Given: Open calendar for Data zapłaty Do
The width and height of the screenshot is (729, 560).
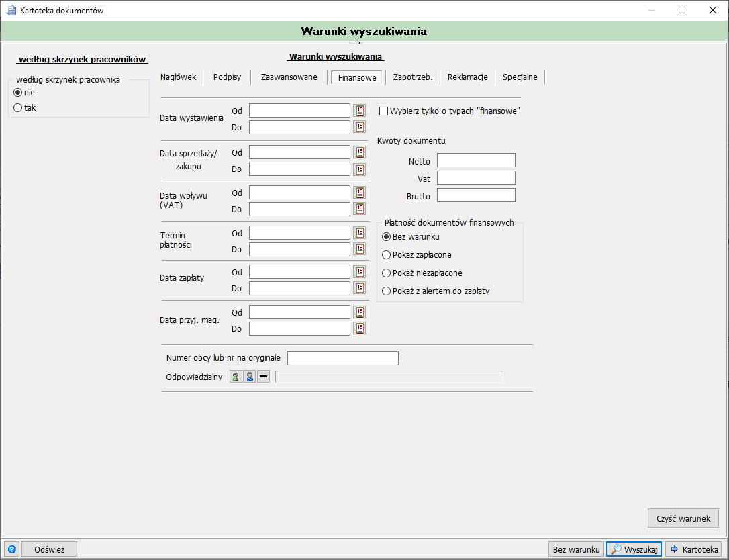Looking at the screenshot, I should tap(359, 288).
